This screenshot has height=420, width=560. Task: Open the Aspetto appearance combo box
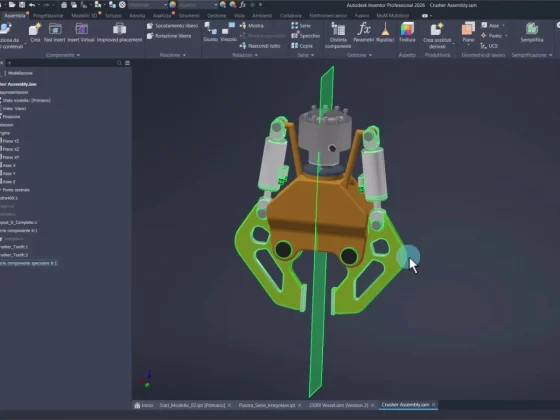point(198,5)
